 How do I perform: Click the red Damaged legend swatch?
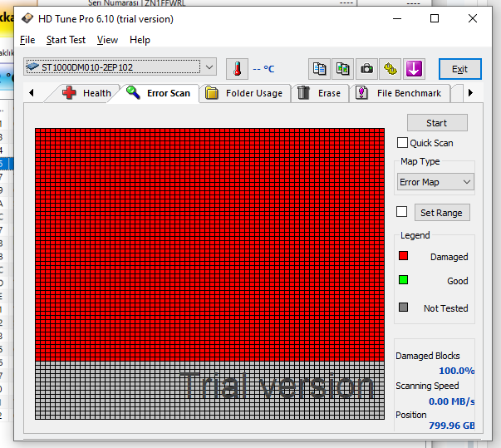[x=403, y=256]
